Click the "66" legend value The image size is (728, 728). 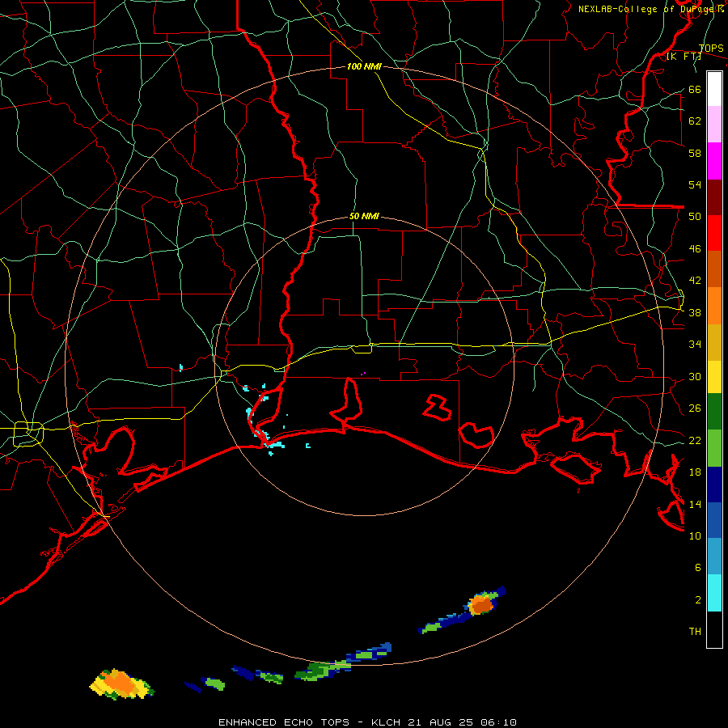(695, 90)
